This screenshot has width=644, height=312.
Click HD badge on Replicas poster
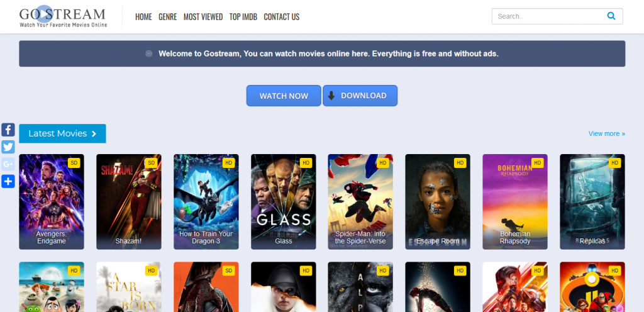[x=614, y=162]
